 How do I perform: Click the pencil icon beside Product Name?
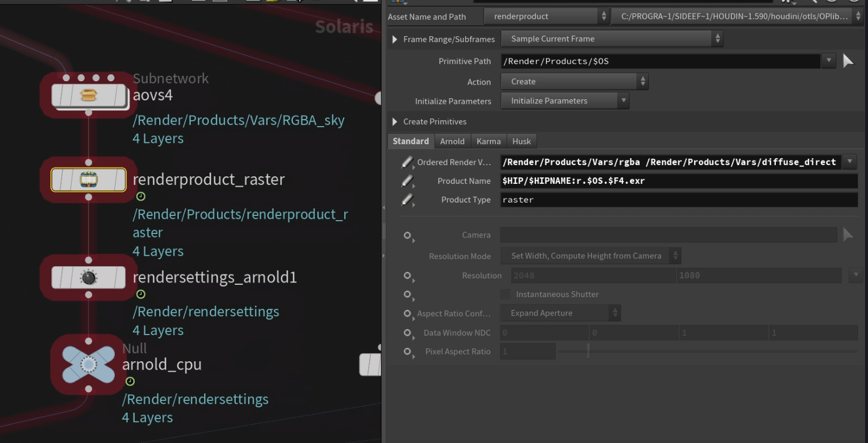coord(407,181)
